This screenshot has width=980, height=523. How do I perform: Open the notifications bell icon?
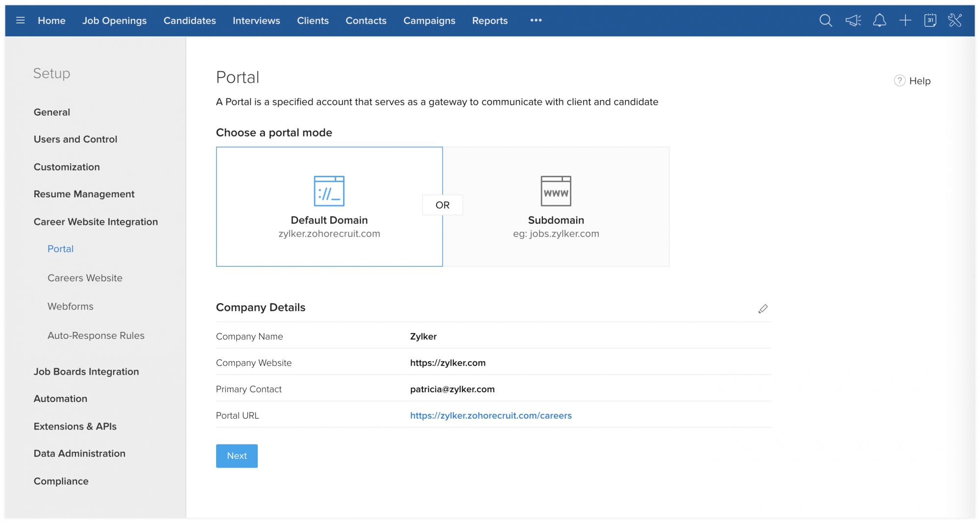coord(880,21)
